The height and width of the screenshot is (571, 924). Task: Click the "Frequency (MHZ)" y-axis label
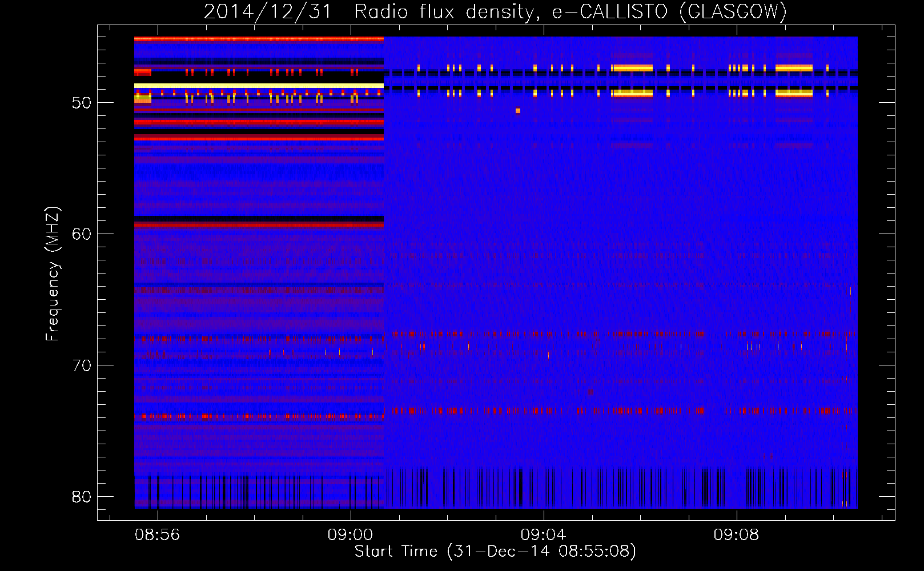(x=52, y=274)
